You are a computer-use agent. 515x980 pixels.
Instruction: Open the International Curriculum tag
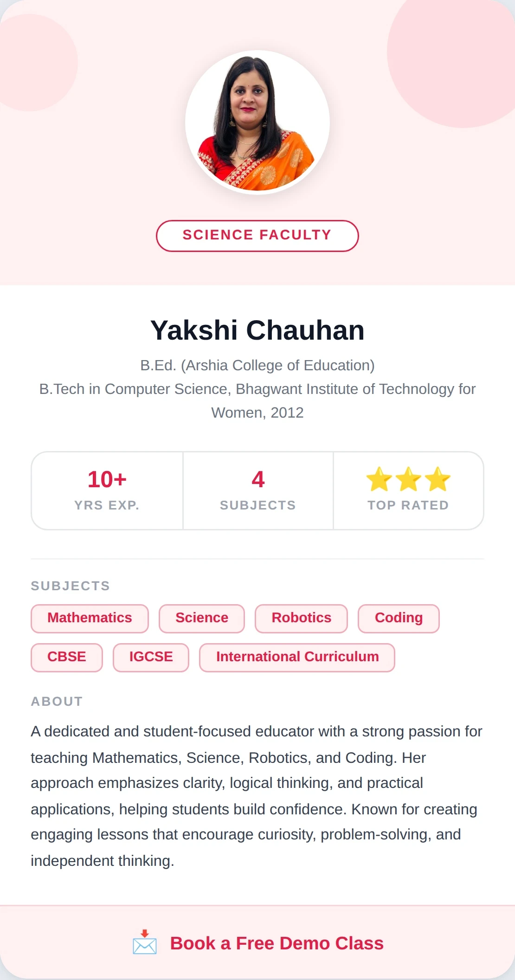click(x=297, y=657)
